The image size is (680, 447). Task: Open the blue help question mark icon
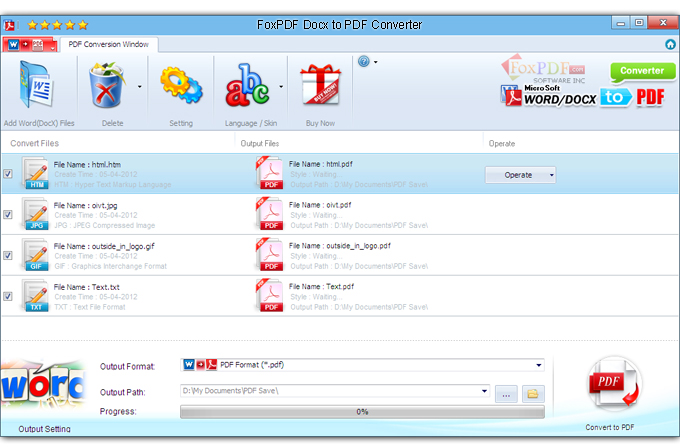tap(364, 62)
